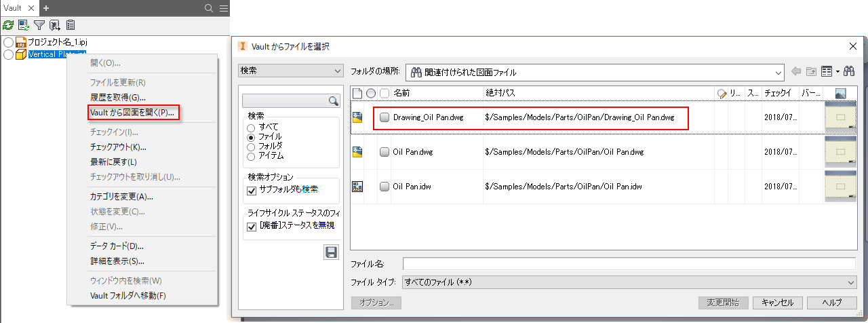Screen dimensions: 868x323
Task: Click the document icon column header
Action: [x=357, y=93]
